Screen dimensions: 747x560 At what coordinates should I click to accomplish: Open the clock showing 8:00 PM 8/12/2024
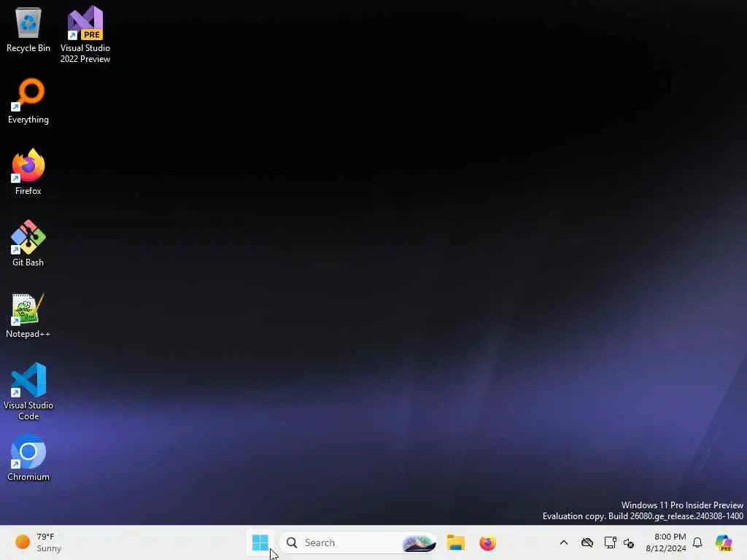[x=665, y=542]
